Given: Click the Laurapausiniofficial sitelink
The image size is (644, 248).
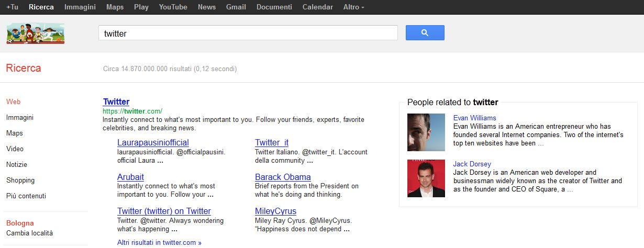Looking at the screenshot, I should pyautogui.click(x=153, y=143).
